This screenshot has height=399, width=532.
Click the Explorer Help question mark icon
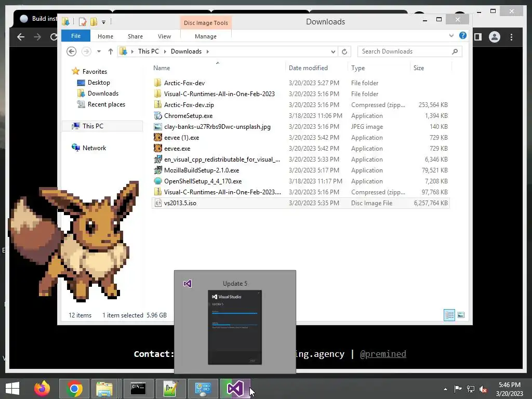click(x=463, y=36)
